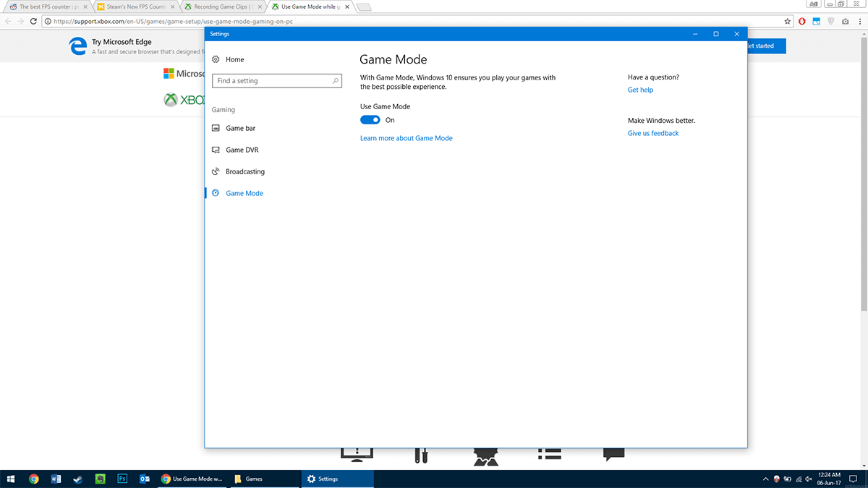Focus the Find a setting search box
Viewport: 868px width, 488px height.
coord(277,81)
